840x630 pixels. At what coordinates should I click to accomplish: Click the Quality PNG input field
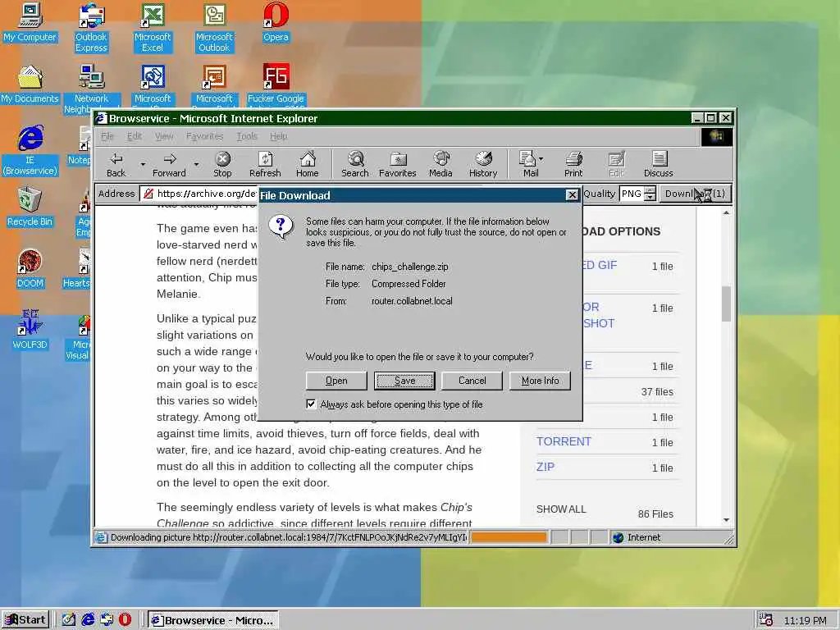point(632,194)
